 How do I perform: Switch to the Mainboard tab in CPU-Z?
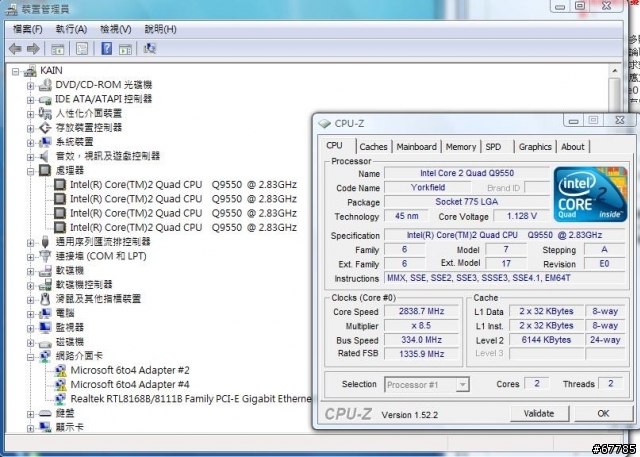416,147
